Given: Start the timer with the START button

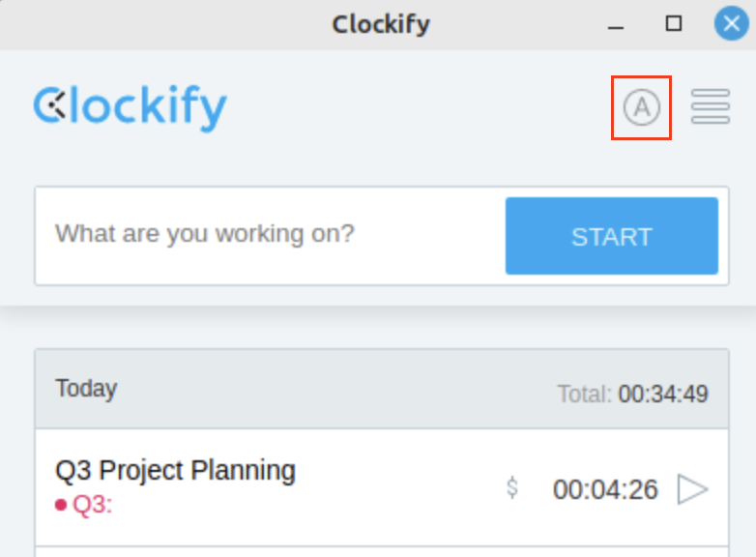Looking at the screenshot, I should tap(612, 236).
